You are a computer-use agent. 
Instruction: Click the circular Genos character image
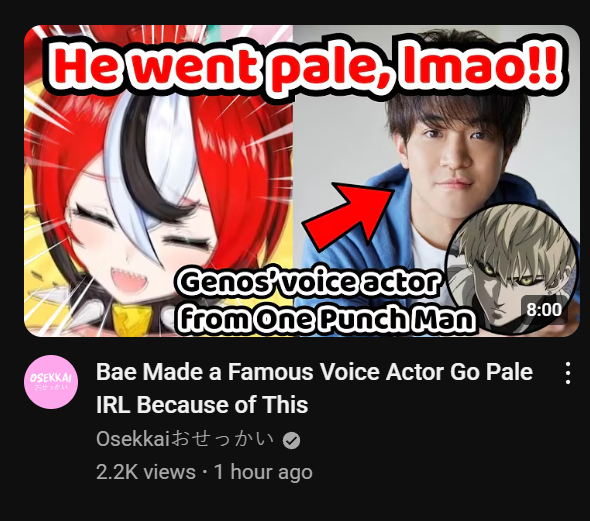512,268
